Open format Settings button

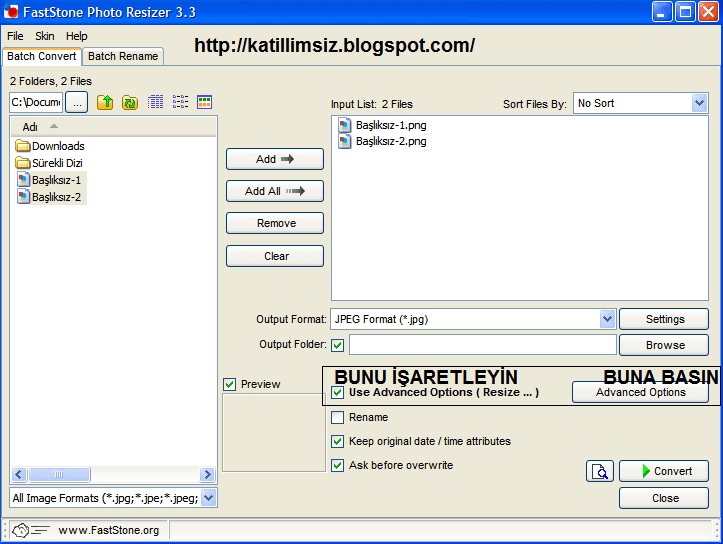click(x=664, y=319)
